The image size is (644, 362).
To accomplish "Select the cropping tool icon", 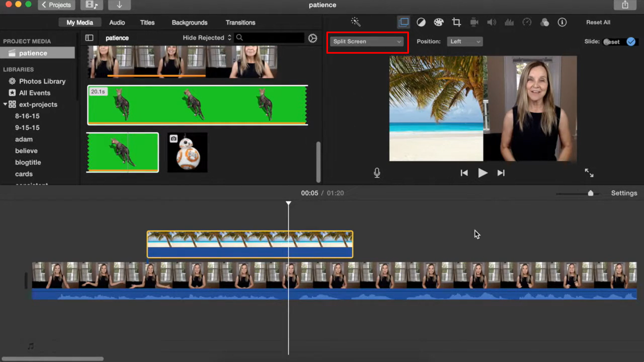I will (x=456, y=22).
